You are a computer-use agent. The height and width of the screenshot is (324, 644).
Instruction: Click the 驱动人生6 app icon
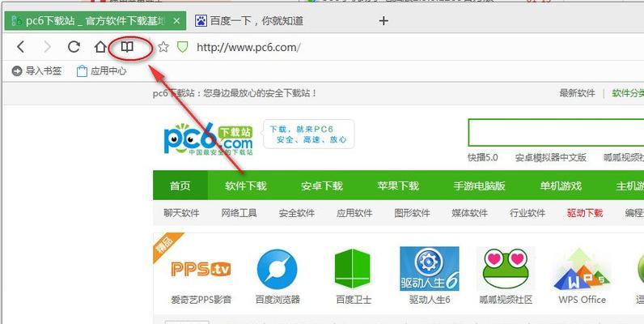tap(429, 268)
